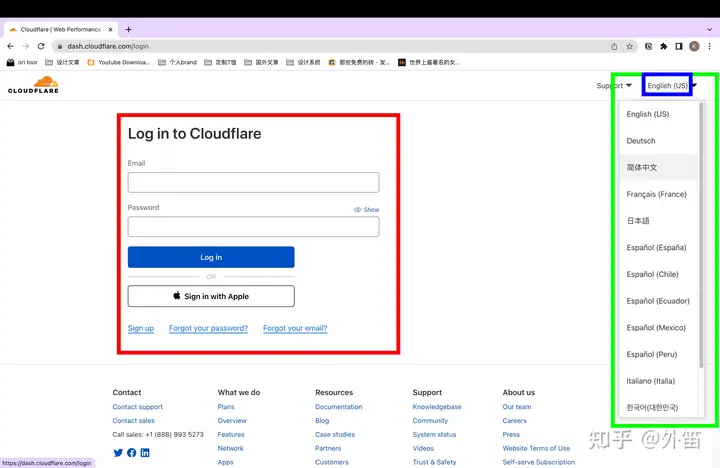
Task: Open Partners footer link
Action: (x=328, y=448)
